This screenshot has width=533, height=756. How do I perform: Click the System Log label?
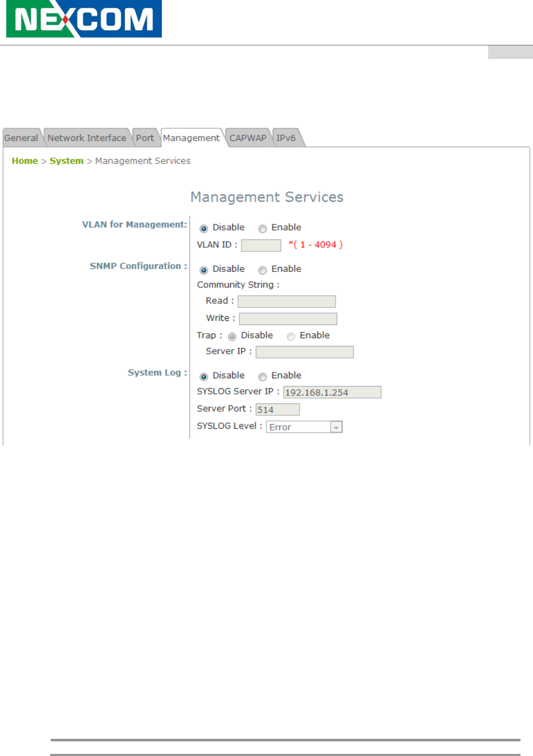tap(157, 372)
